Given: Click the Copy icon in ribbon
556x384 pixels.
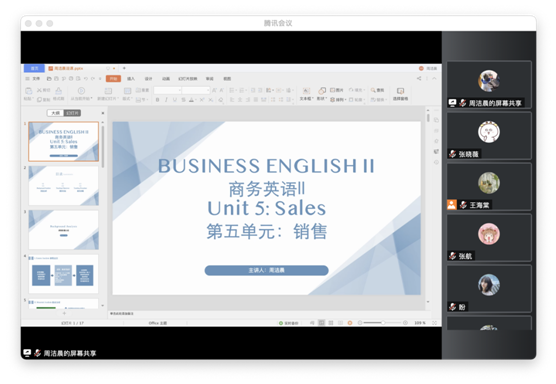Looking at the screenshot, I should point(40,99).
